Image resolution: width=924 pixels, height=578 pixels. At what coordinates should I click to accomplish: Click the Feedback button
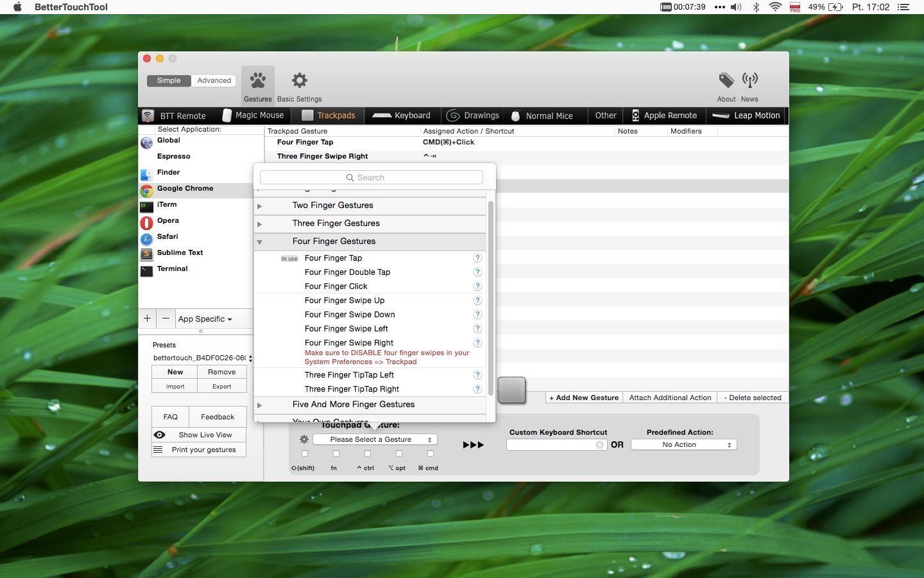click(x=218, y=417)
